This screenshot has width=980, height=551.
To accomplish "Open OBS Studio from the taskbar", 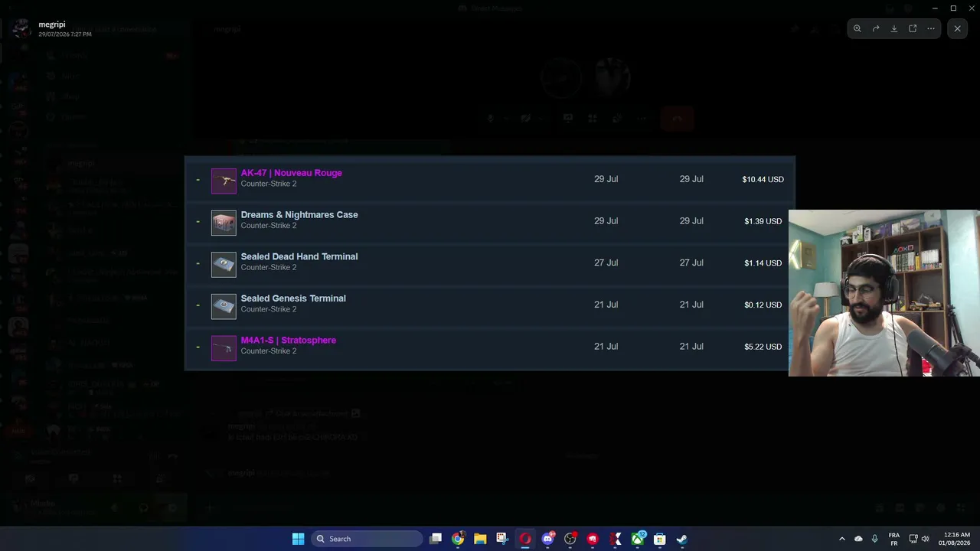I will 570,539.
